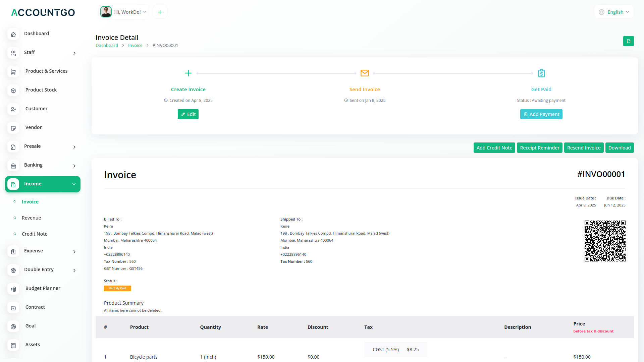Click the green document icon at top right

click(628, 41)
